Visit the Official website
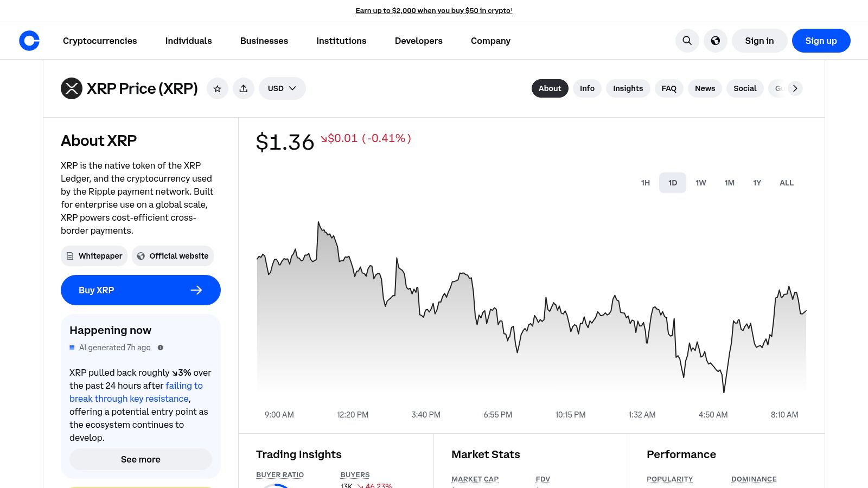 [173, 255]
